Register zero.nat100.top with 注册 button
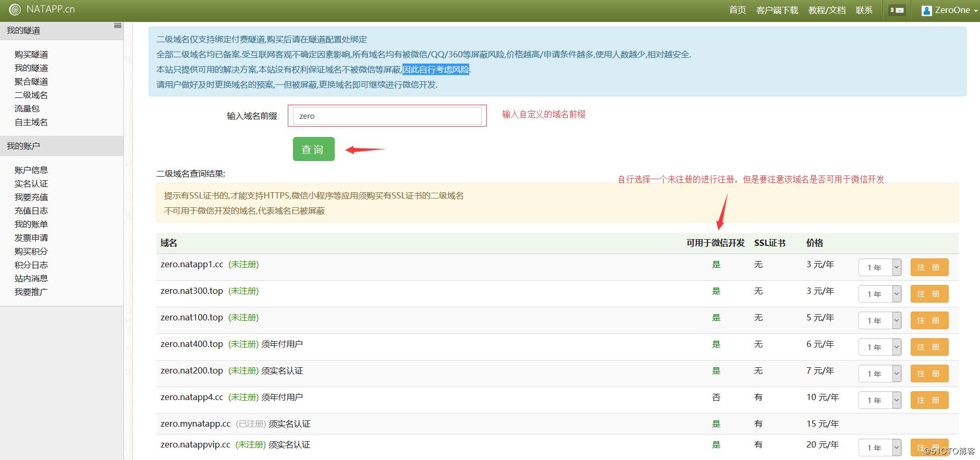This screenshot has height=460, width=980. (929, 320)
